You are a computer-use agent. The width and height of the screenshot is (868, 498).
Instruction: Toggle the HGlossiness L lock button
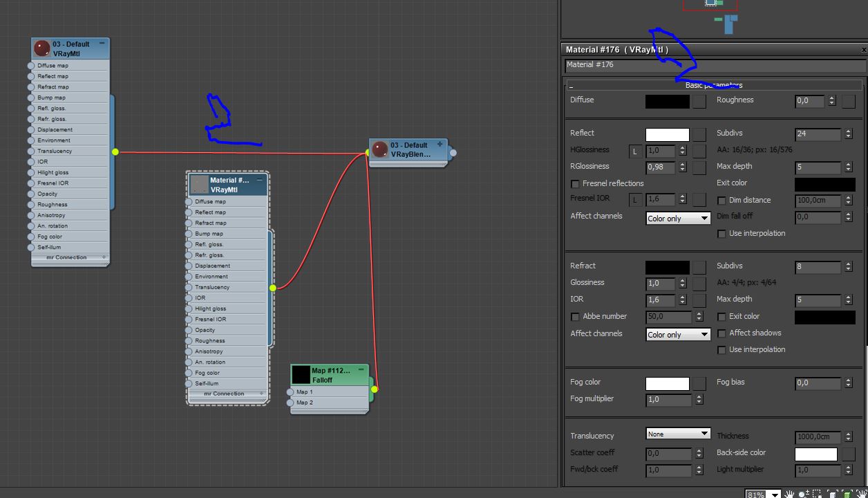tap(634, 151)
